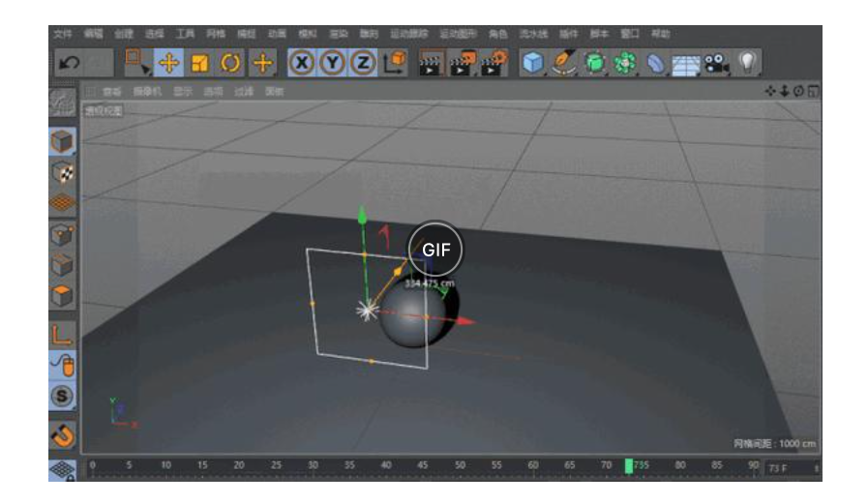Open the 文件 (File) menu
Viewport: 868px width, 504px height.
[x=63, y=33]
